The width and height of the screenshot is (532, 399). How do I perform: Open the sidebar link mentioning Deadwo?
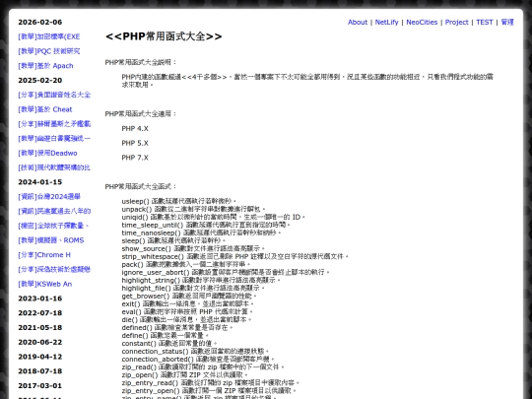tap(47, 154)
